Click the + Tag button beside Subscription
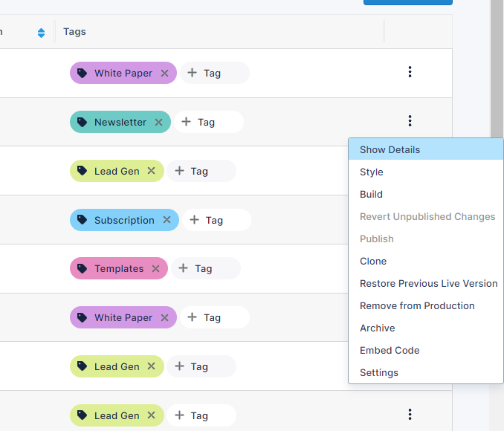The image size is (504, 431). tap(216, 220)
